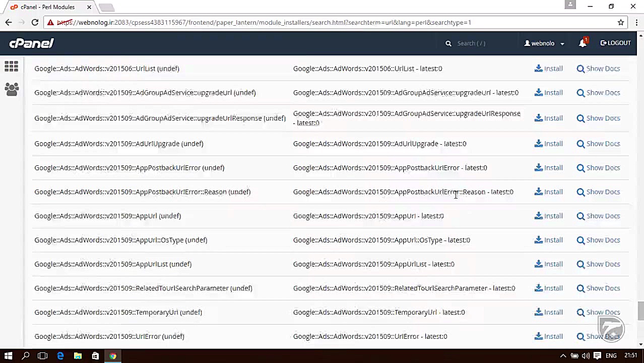The image size is (644, 363).
Task: Click the bookmark star in the address bar
Action: coord(621,22)
